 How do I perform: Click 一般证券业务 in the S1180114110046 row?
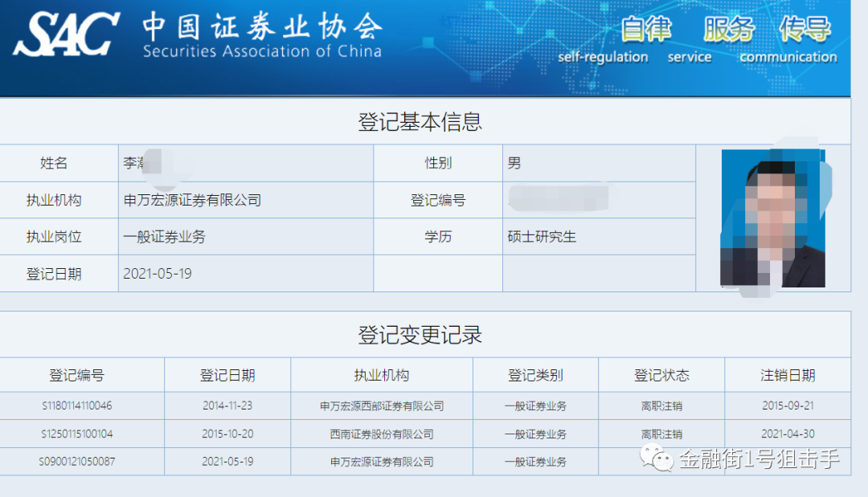[x=535, y=405]
